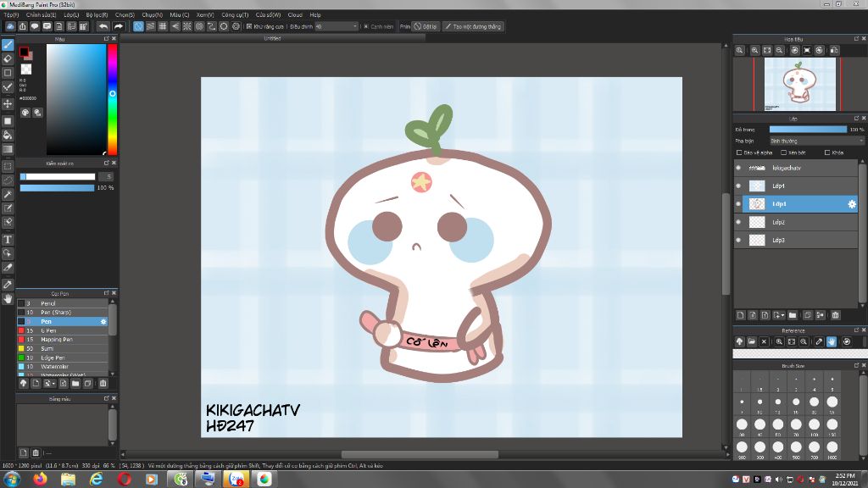The image size is (868, 488).
Task: Click the foreground black color swatch
Action: [x=24, y=52]
